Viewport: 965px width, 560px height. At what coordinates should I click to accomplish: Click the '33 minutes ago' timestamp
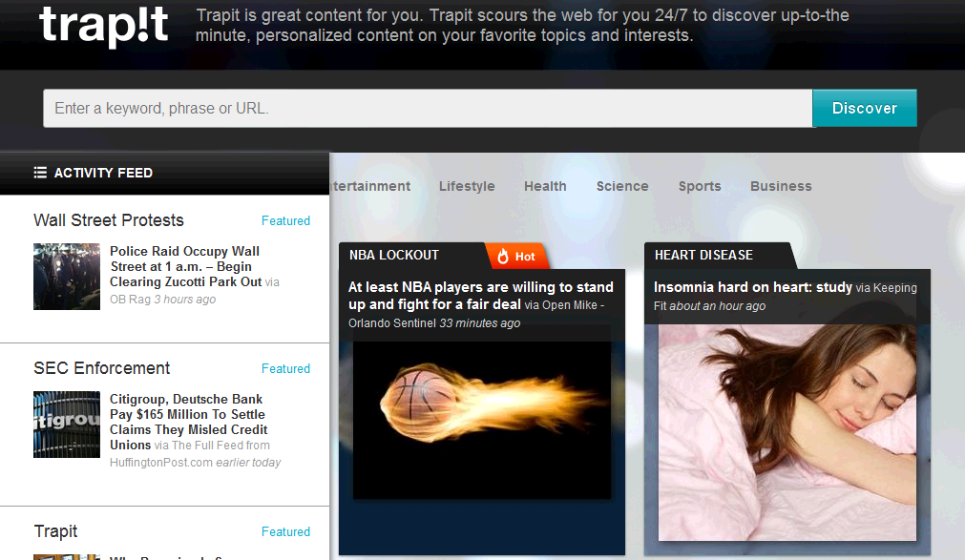tap(479, 323)
